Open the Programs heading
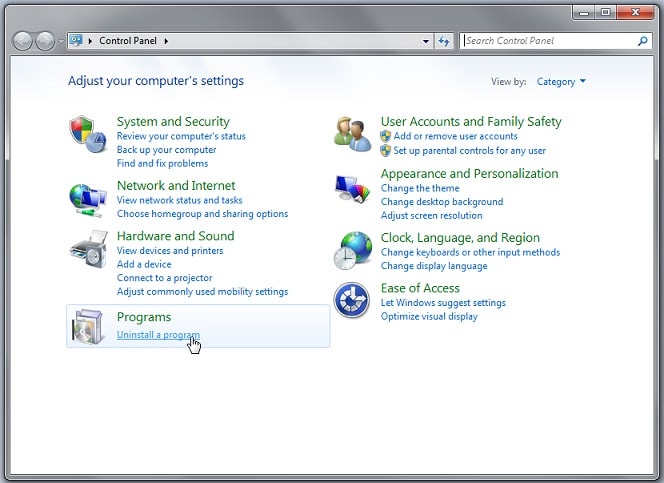 [x=144, y=317]
